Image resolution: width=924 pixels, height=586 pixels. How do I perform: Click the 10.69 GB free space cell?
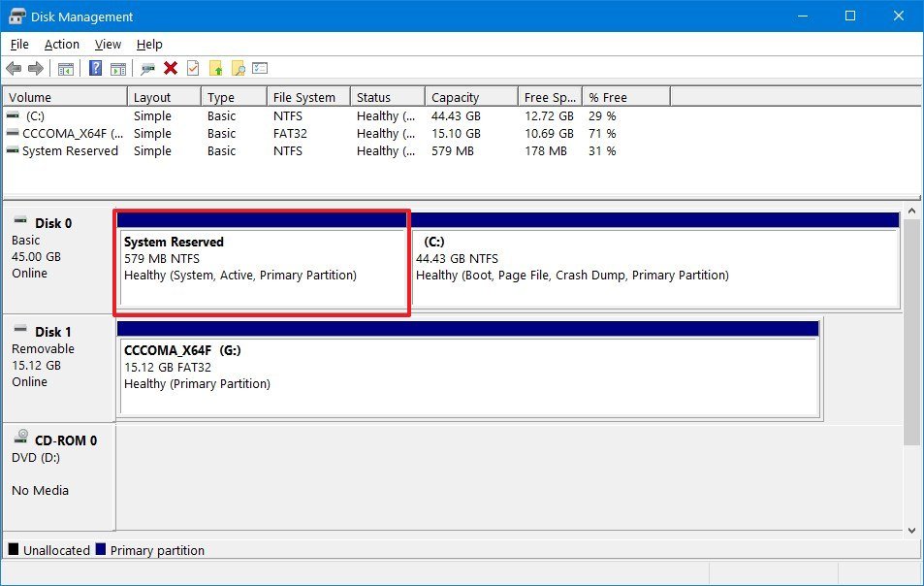pyautogui.click(x=549, y=134)
